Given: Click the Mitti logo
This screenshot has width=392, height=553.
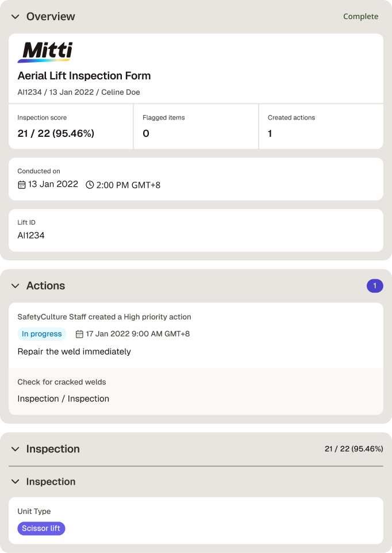Looking at the screenshot, I should (45, 52).
